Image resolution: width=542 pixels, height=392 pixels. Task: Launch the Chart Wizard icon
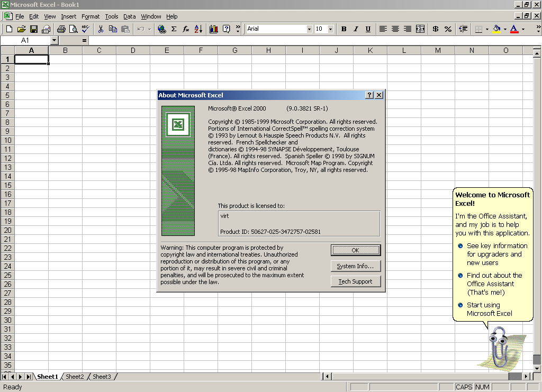214,29
